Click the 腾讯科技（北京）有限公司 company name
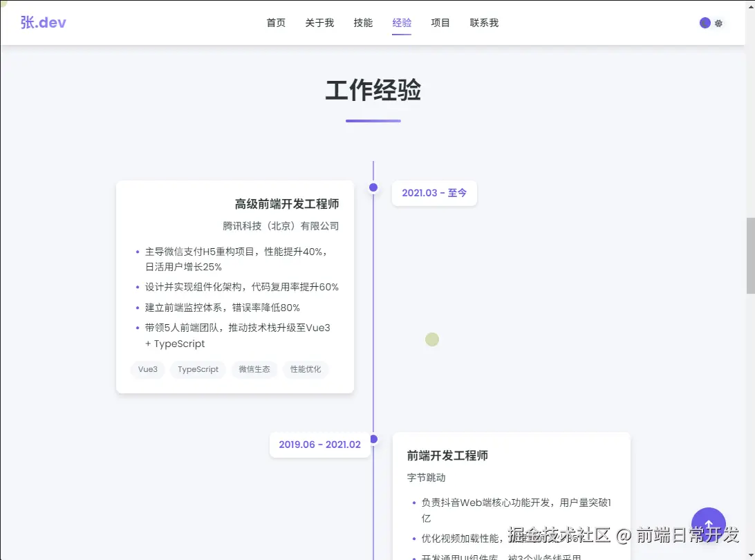Screen dimensions: 755x560 click(281, 226)
